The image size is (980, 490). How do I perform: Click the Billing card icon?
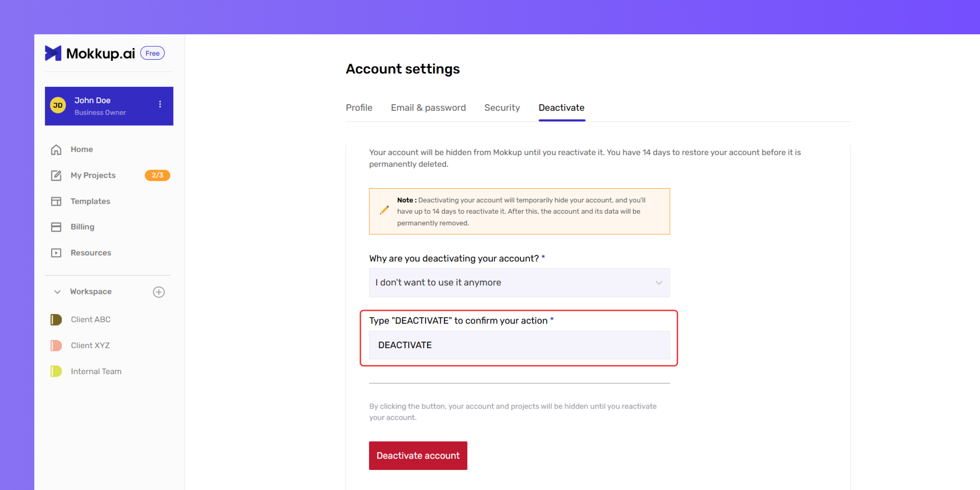click(56, 227)
